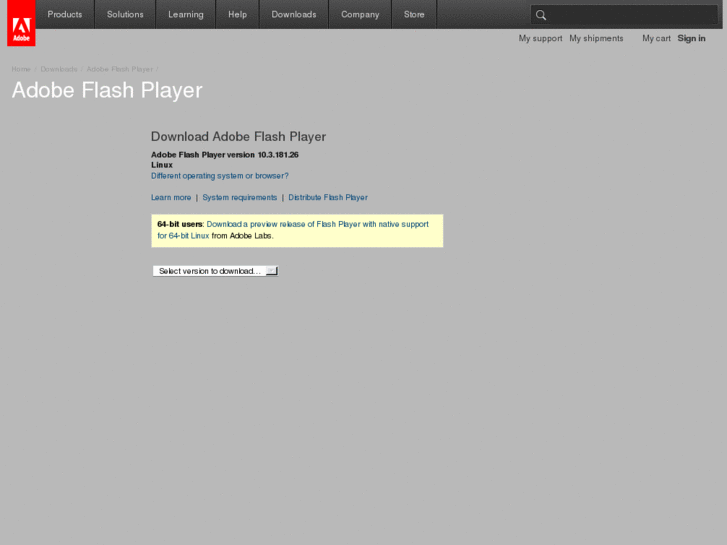Click the search magnifier icon
The width and height of the screenshot is (727, 545).
point(541,15)
